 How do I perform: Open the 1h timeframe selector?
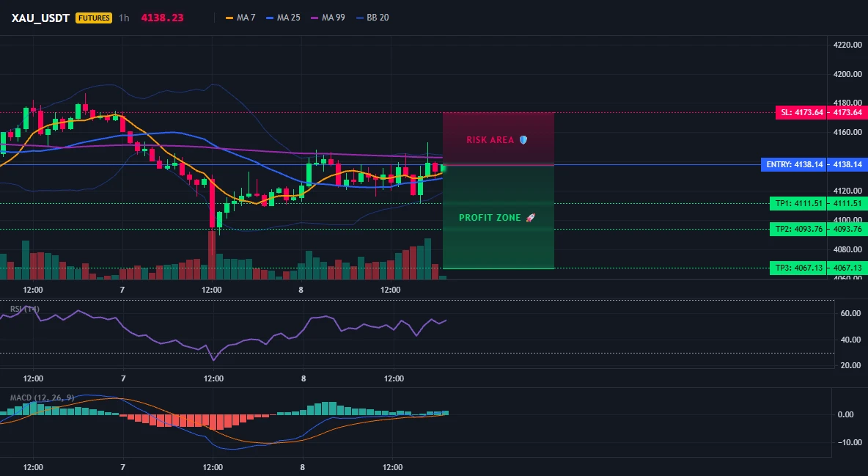(x=124, y=18)
